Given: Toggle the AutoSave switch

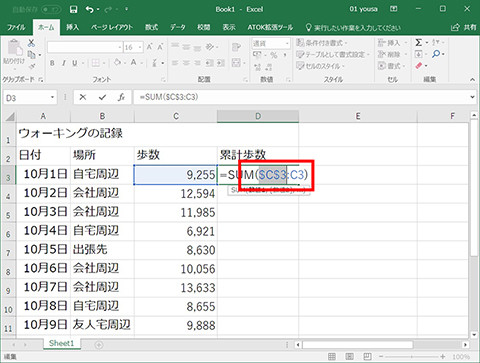Looking at the screenshot, I should pyautogui.click(x=51, y=9).
